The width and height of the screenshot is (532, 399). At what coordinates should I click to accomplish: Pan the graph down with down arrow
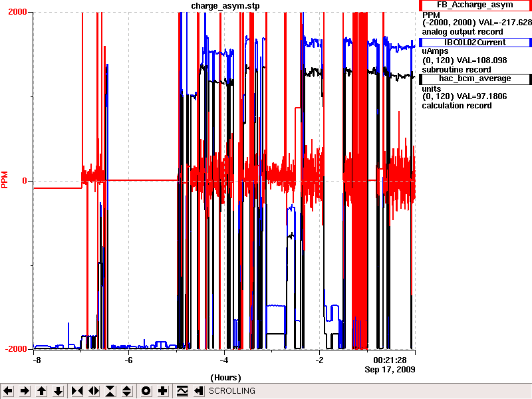[59, 391]
